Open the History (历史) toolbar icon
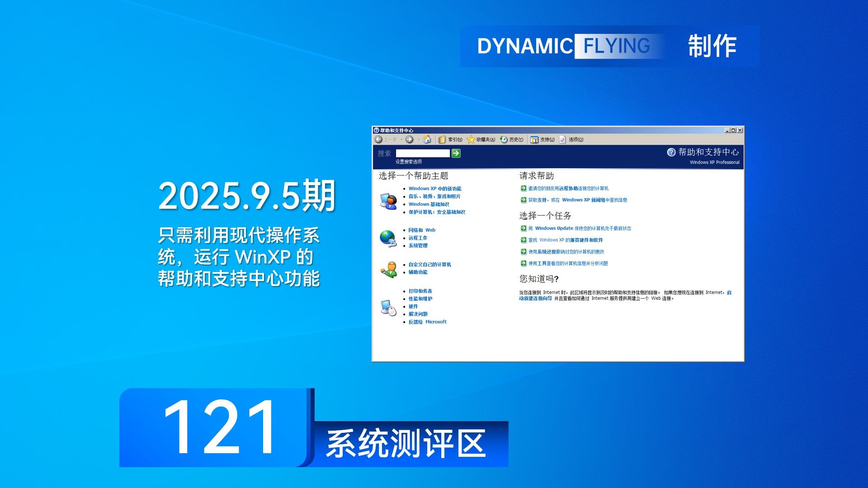Image resolution: width=868 pixels, height=488 pixels. pos(504,140)
